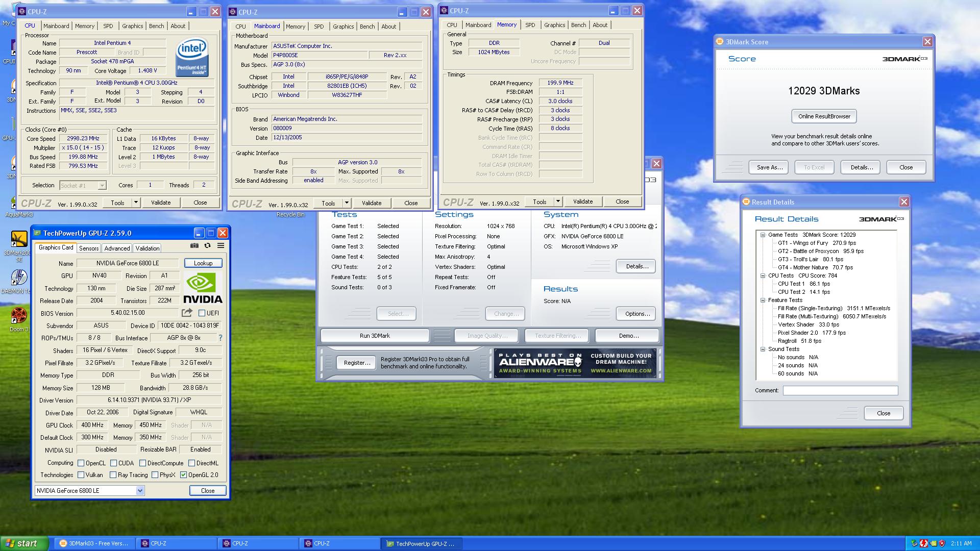Open the 3DMark2001 SE desktop shortcut
980x551 pixels.
click(x=19, y=246)
